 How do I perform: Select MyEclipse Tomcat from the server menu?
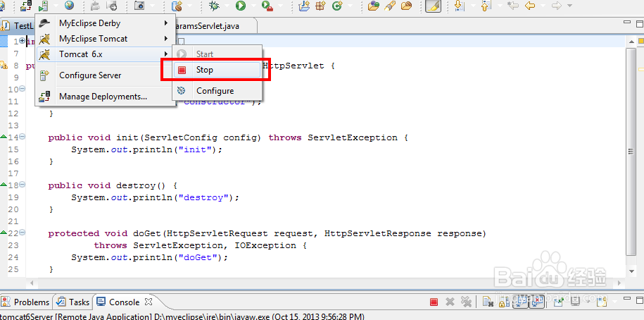[105, 39]
